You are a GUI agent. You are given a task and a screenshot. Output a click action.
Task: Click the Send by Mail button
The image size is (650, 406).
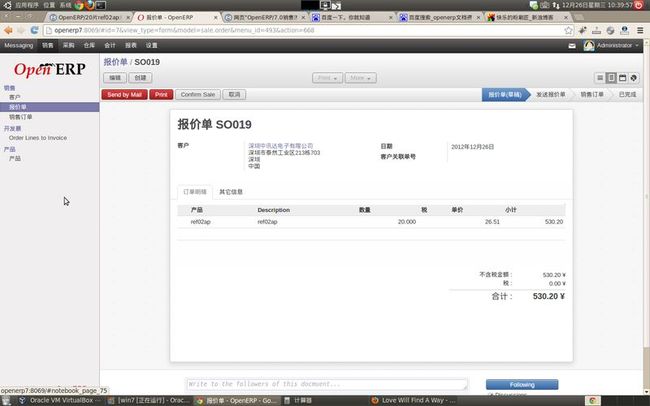coord(124,95)
